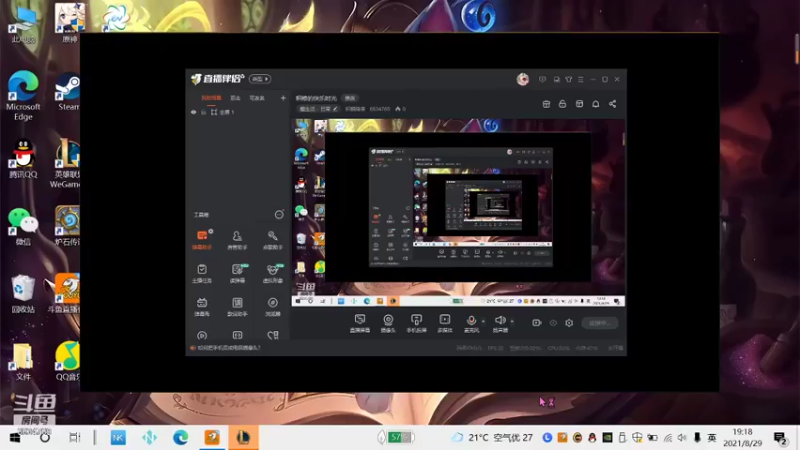Viewport: 800px width, 450px height.
Task: Click the mini-mode icon in title bar
Action: click(x=556, y=80)
